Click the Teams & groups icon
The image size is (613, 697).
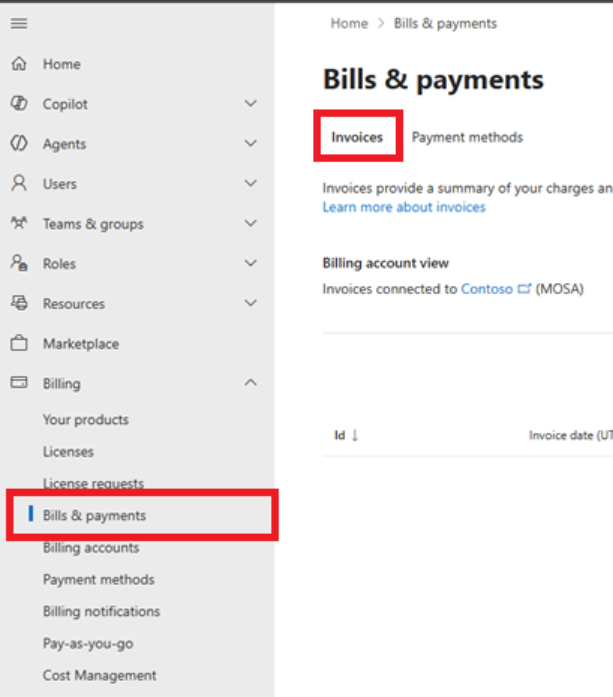point(19,223)
